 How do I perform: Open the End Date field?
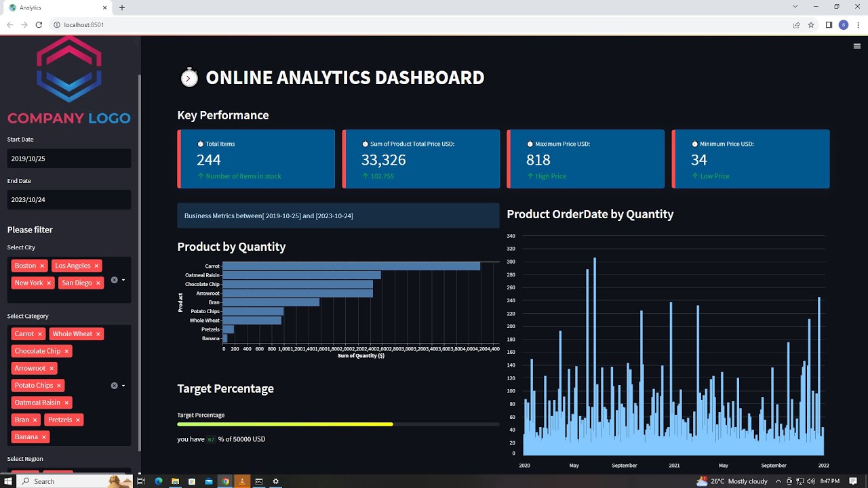[68, 199]
